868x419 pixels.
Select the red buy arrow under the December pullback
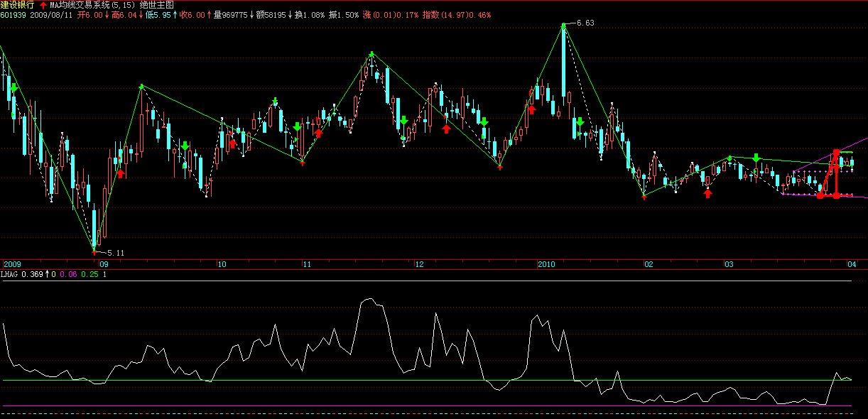[x=447, y=128]
